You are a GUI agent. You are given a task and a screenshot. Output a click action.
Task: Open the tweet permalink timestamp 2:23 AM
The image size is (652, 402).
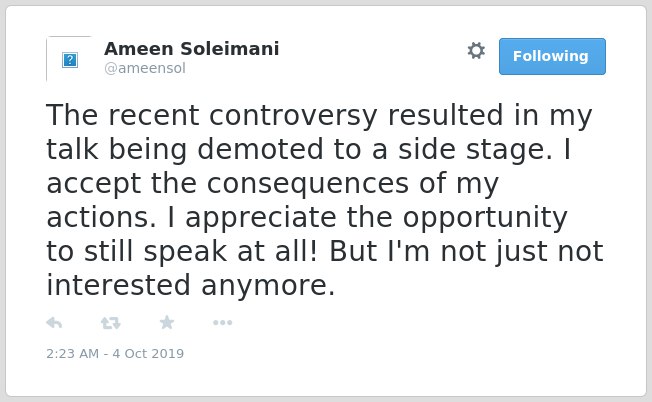click(x=72, y=353)
